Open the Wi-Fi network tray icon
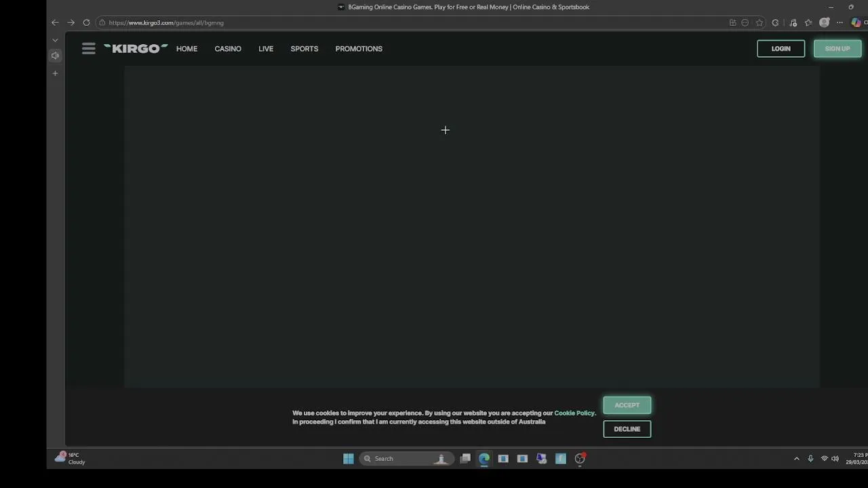The height and width of the screenshot is (488, 868). (x=825, y=459)
